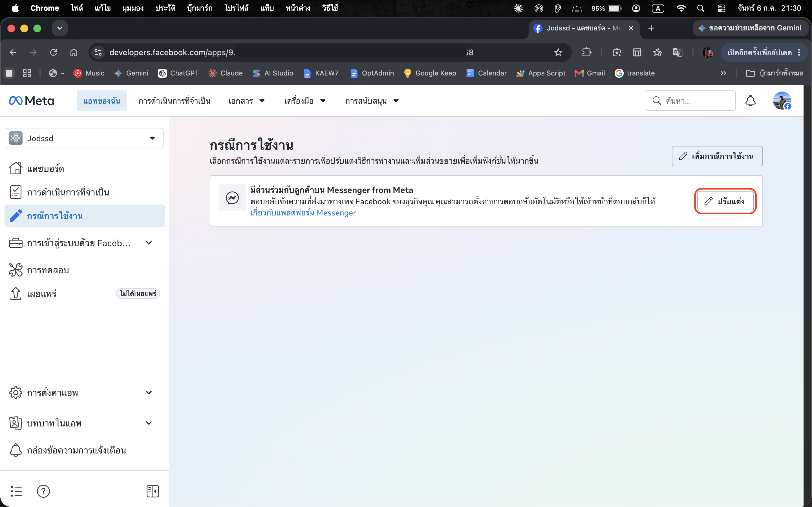Open the เอกสาร dropdown menu
The image size is (812, 507).
(247, 101)
